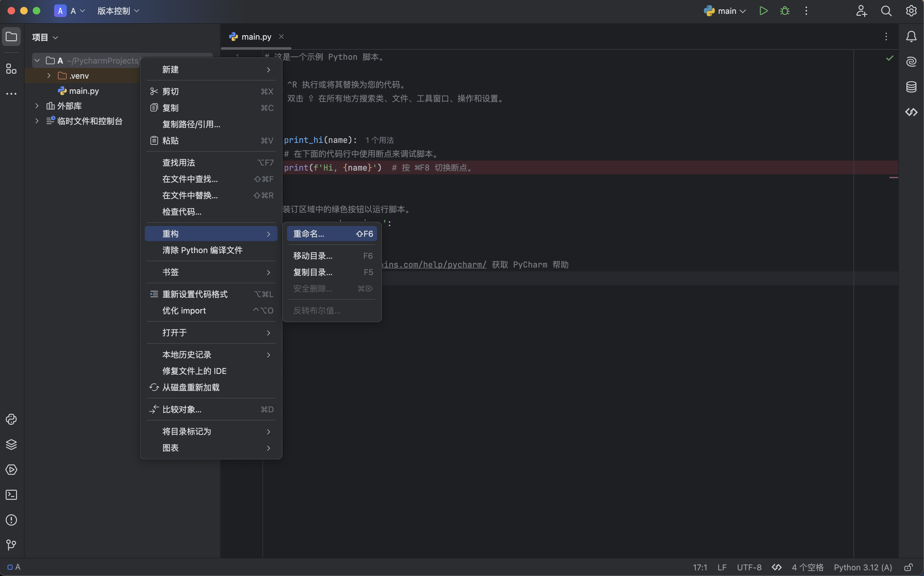Click the green Run button
924x576 pixels.
click(763, 11)
